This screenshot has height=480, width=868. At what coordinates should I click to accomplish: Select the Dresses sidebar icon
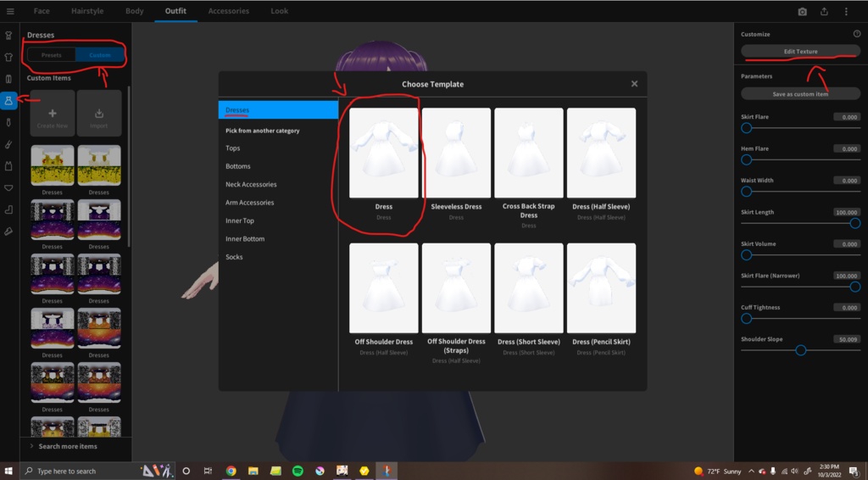pos(8,101)
